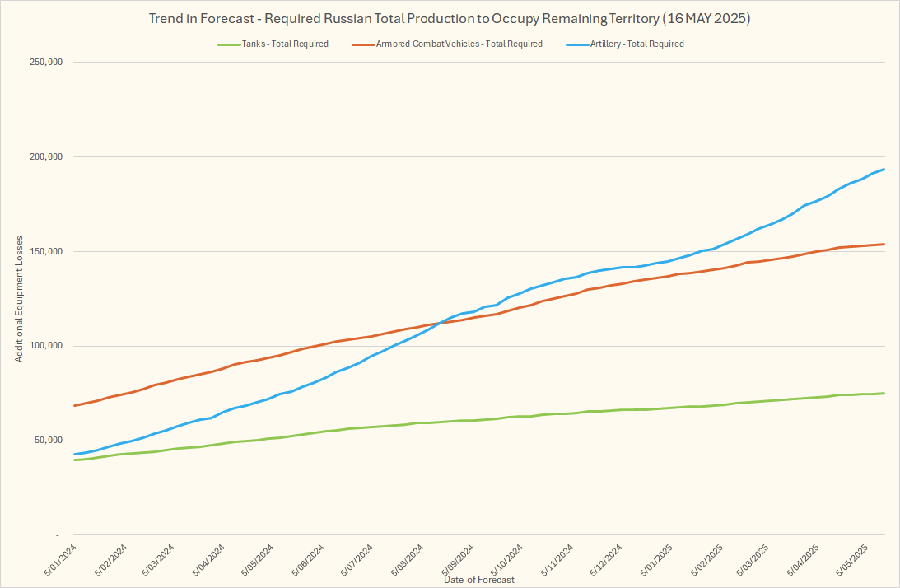Select the Artillery - Total Required legend entry

click(636, 44)
